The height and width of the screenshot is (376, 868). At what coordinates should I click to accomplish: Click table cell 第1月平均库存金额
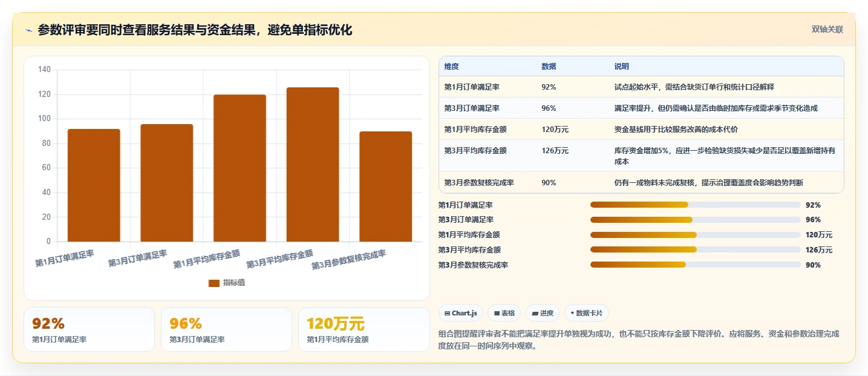point(475,130)
